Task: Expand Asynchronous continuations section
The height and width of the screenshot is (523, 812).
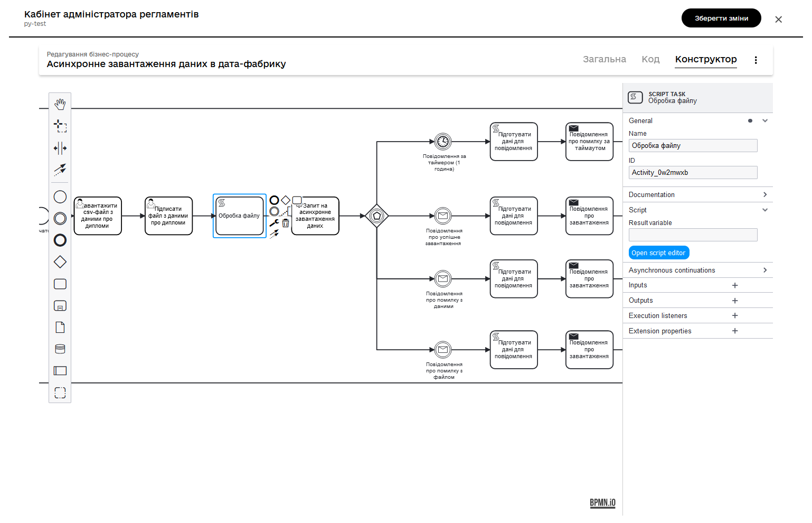Action: [765, 270]
